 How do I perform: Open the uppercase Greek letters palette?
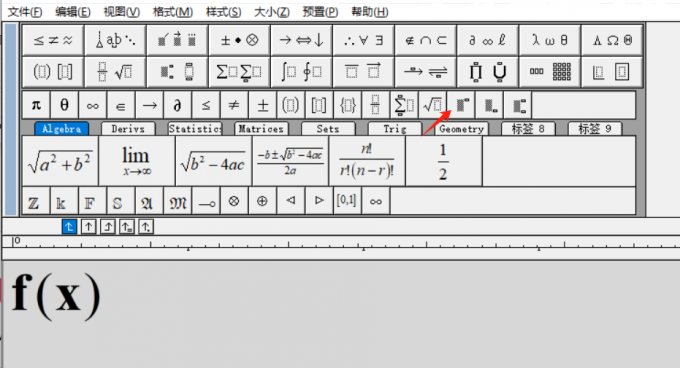coord(611,40)
